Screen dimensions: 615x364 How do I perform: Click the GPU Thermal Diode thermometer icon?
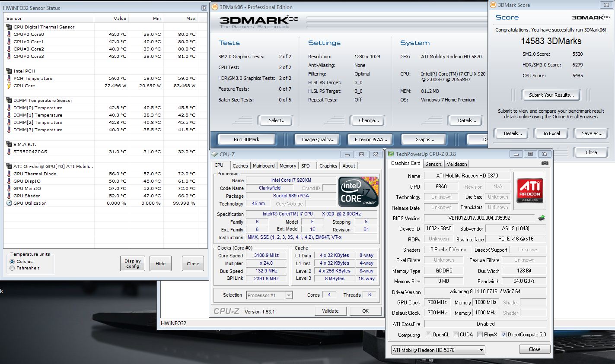(9, 174)
